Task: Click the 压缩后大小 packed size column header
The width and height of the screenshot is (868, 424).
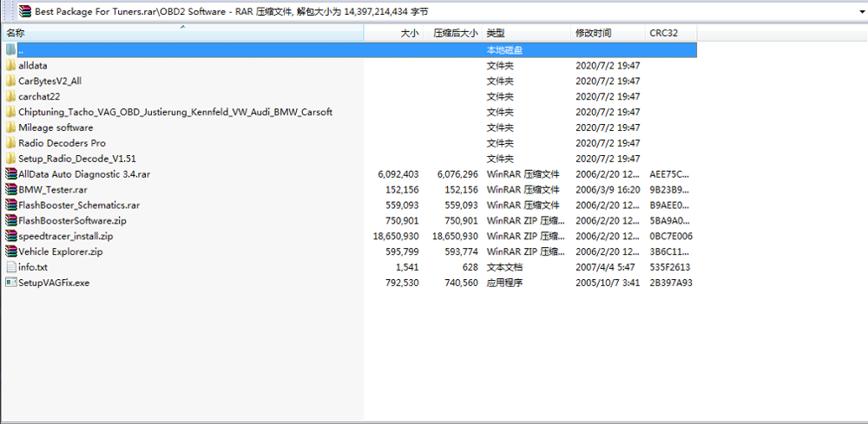Action: (x=455, y=33)
